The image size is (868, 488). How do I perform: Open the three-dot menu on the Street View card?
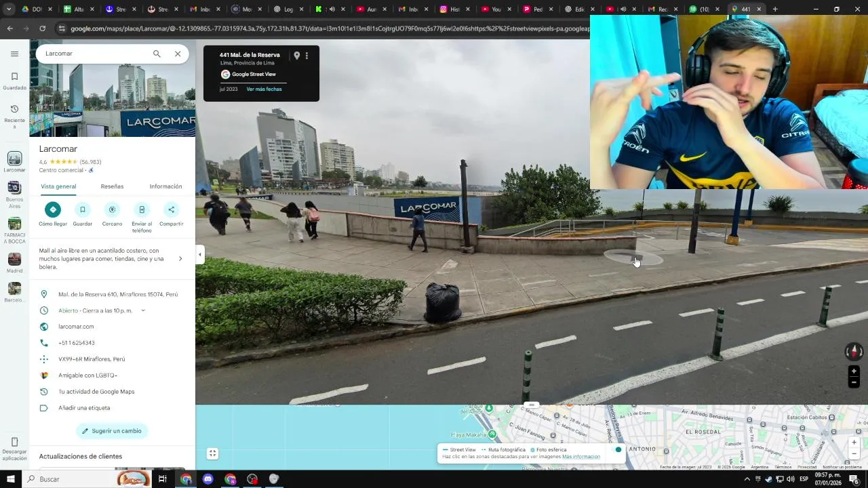coord(307,56)
